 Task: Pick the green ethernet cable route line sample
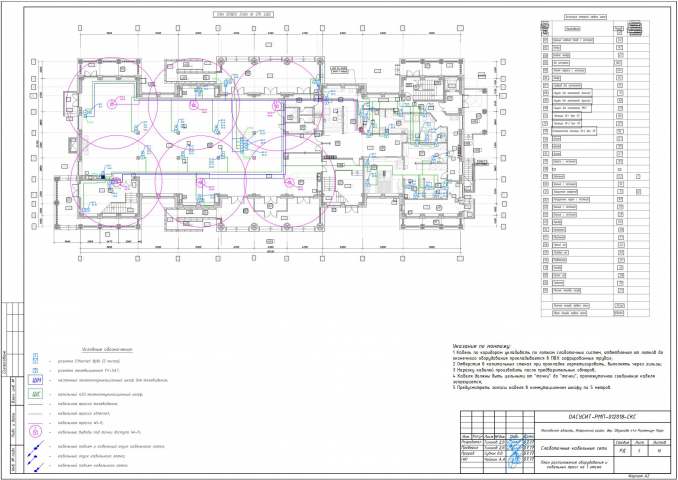coord(35,414)
